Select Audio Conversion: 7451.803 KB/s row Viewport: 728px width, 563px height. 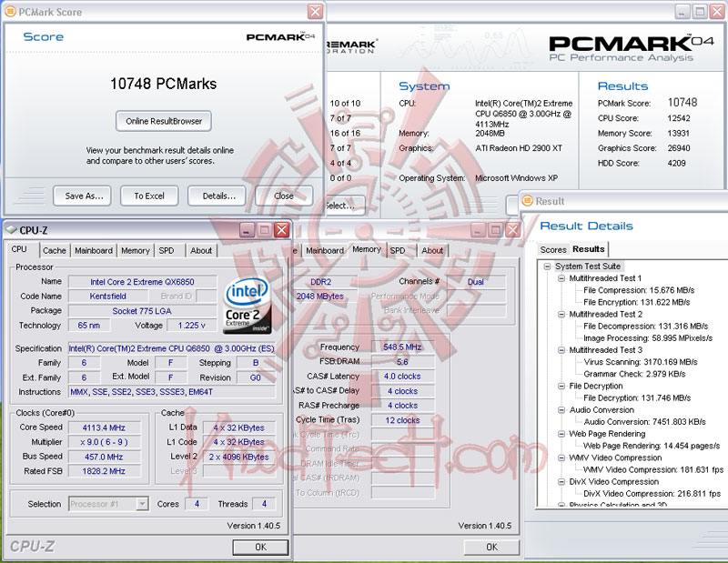tap(644, 422)
